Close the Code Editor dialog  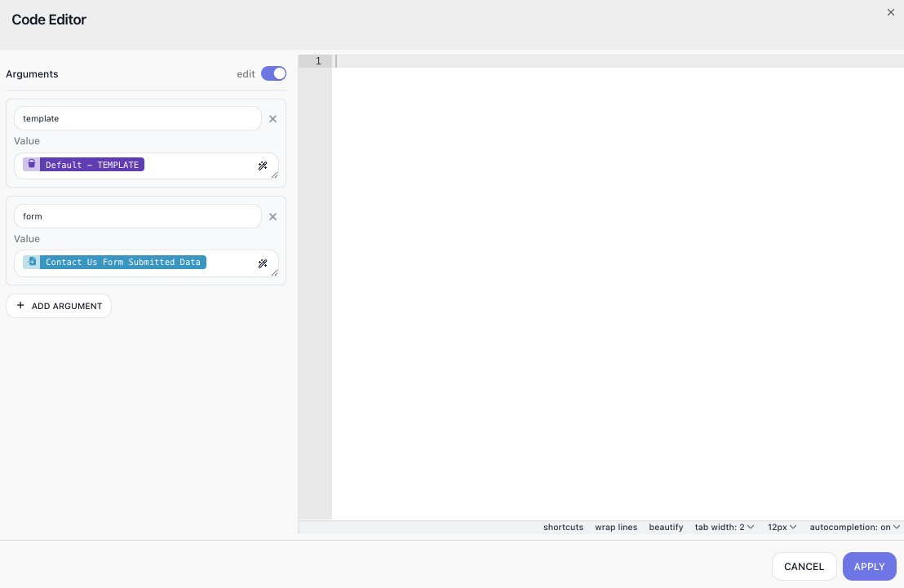tap(890, 12)
